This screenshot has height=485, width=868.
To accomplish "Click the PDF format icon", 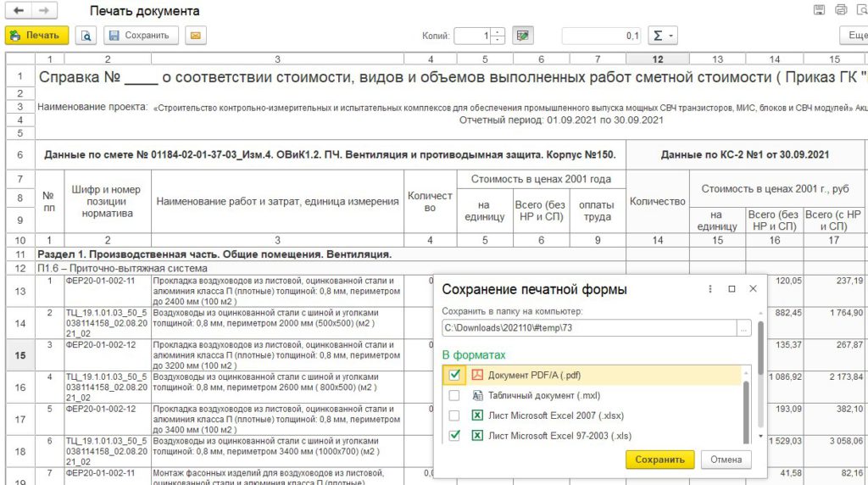I will pyautogui.click(x=477, y=375).
